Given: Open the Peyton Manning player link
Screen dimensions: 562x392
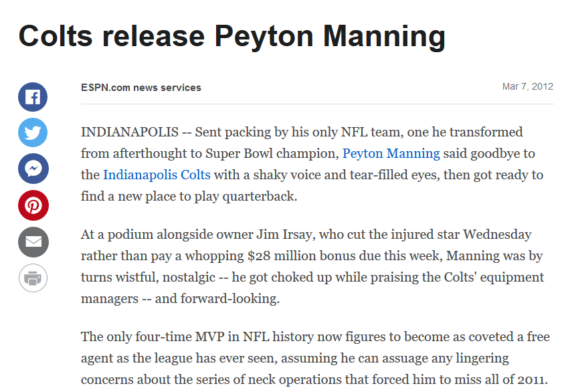Looking at the screenshot, I should click(391, 153).
